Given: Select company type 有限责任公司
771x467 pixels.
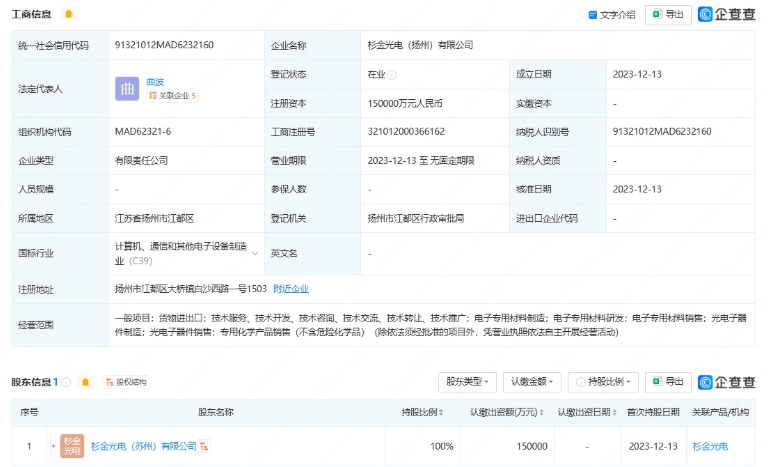Looking at the screenshot, I should [x=142, y=161].
